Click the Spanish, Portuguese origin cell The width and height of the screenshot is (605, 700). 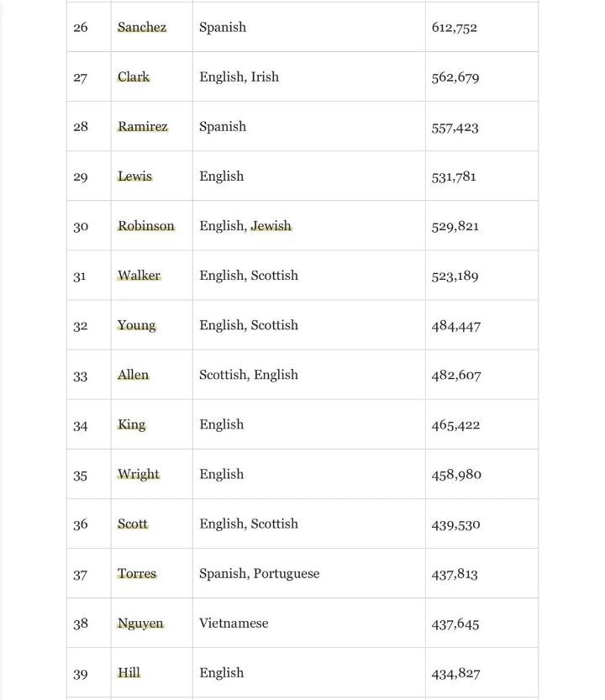coord(259,574)
